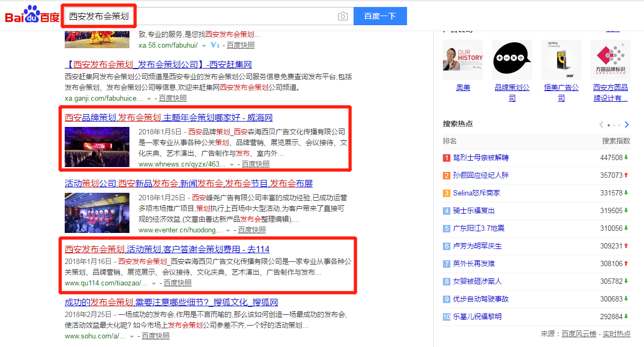644x347 pixels.
Task: Open 百度快照 for the xa.ganji.com result
Action: [x=173, y=99]
